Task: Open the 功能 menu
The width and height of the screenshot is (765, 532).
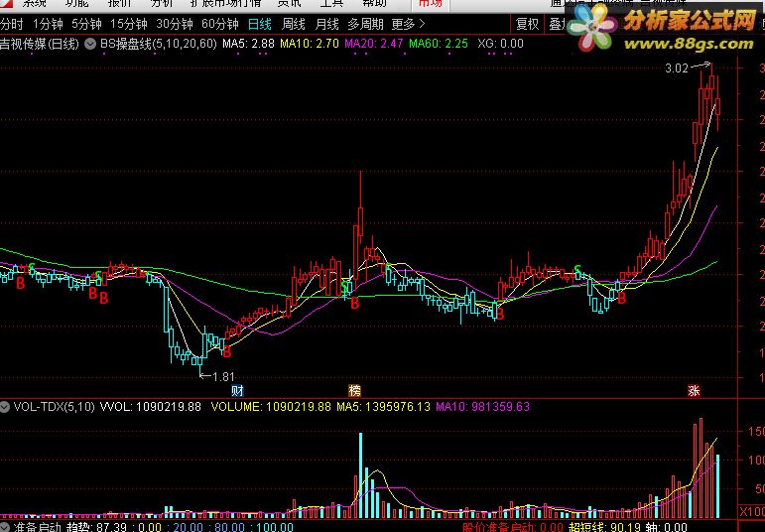Action: point(77,3)
